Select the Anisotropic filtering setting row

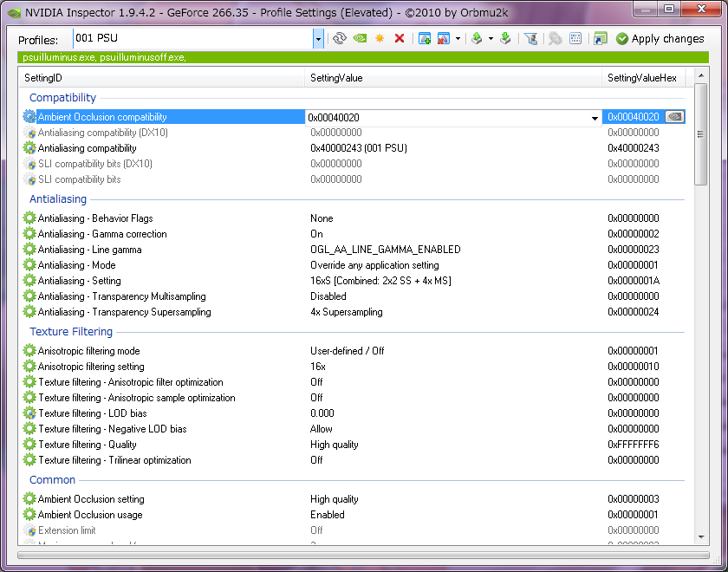coord(354,367)
